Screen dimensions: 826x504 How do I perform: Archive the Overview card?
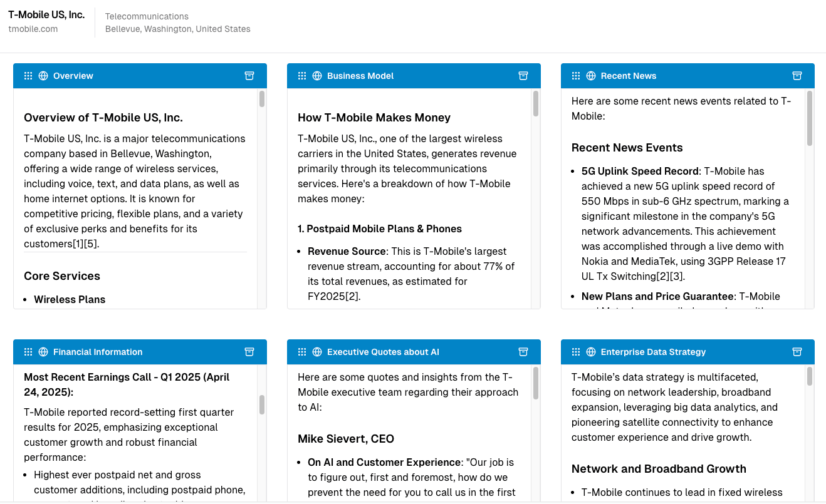pyautogui.click(x=249, y=76)
